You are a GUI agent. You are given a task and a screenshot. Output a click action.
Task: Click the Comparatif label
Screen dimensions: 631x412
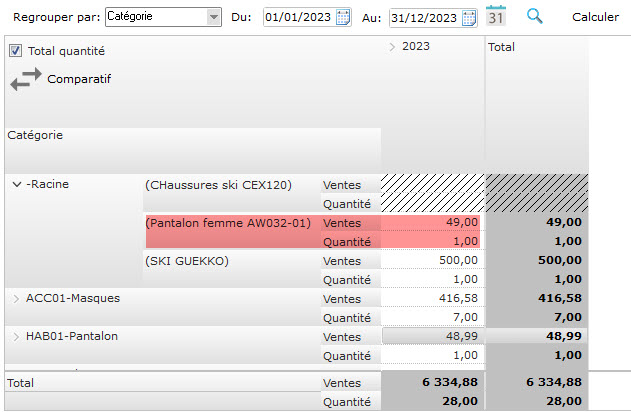[x=79, y=79]
